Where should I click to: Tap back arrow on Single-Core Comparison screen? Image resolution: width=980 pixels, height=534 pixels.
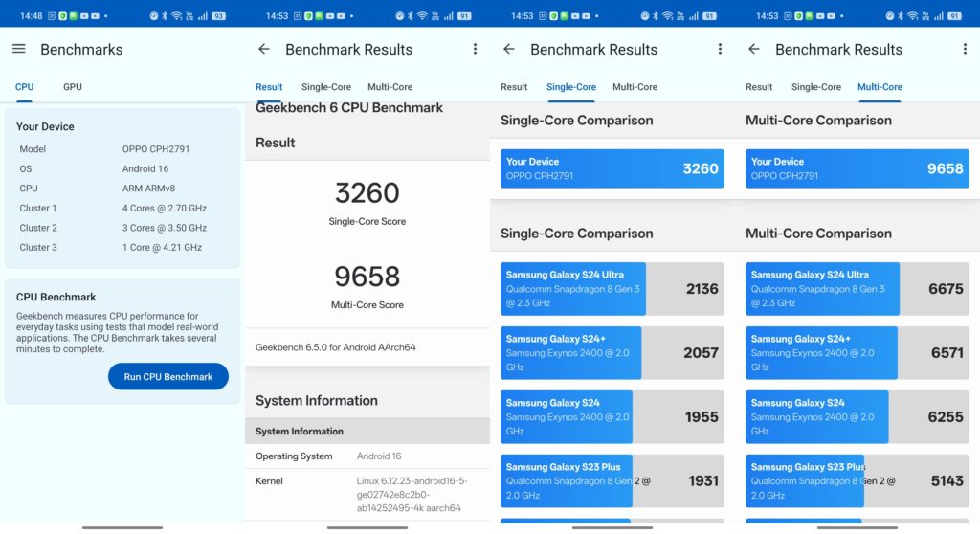509,49
